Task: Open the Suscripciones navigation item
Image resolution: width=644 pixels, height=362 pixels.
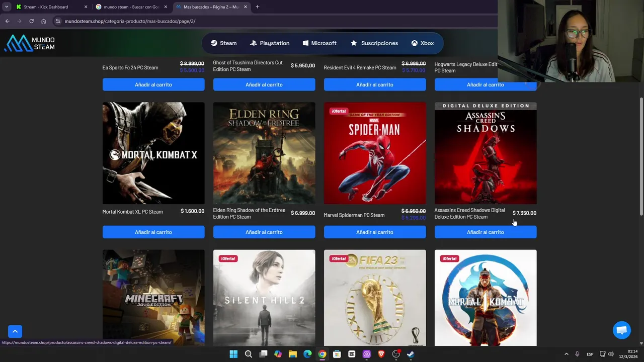Action: click(x=374, y=43)
